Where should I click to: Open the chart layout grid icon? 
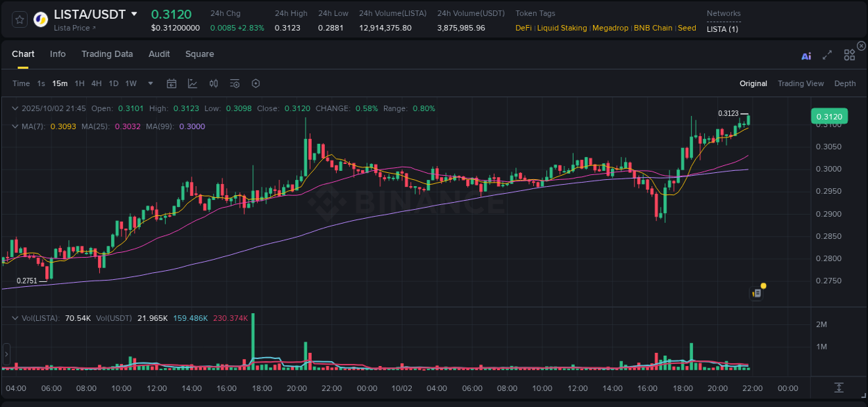coord(849,54)
